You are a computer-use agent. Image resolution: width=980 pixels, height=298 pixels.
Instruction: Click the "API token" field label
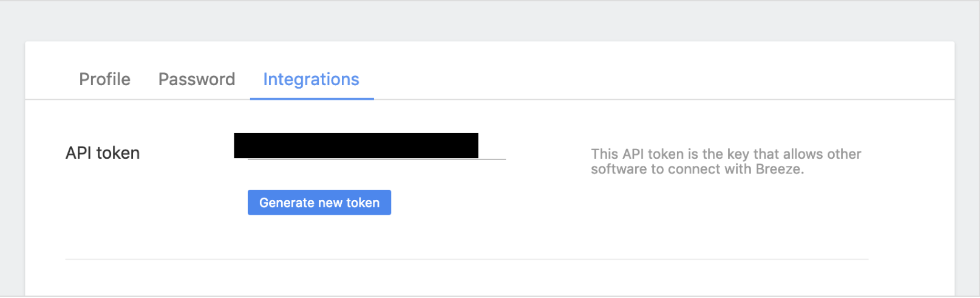[103, 153]
